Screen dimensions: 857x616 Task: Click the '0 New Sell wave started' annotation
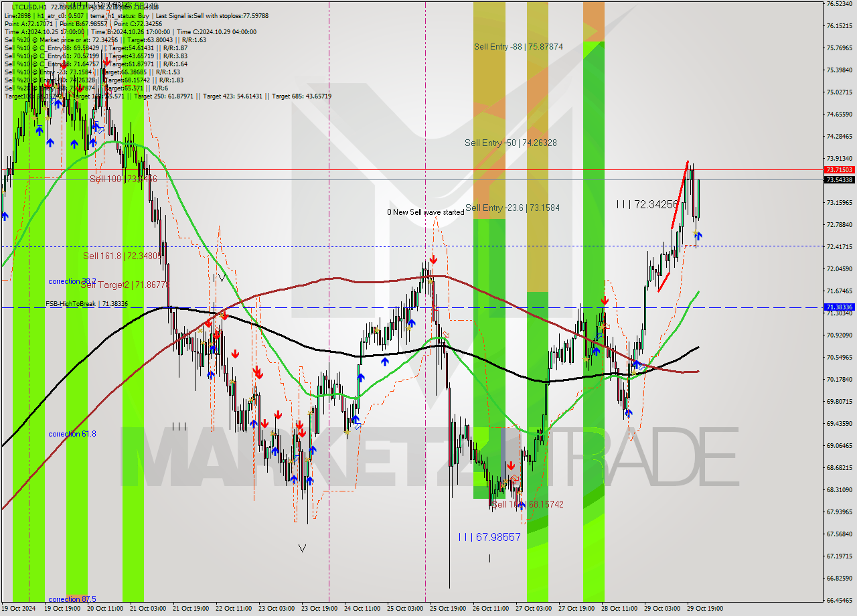(x=426, y=212)
